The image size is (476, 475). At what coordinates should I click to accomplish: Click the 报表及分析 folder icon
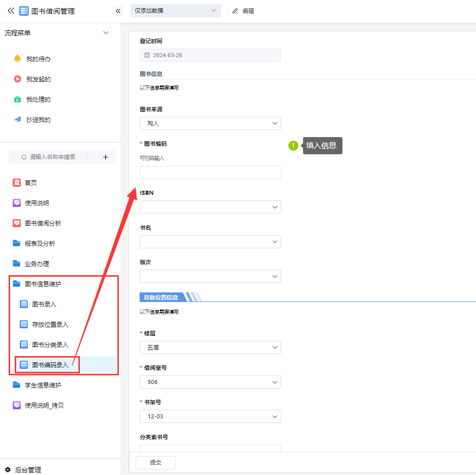(16, 243)
